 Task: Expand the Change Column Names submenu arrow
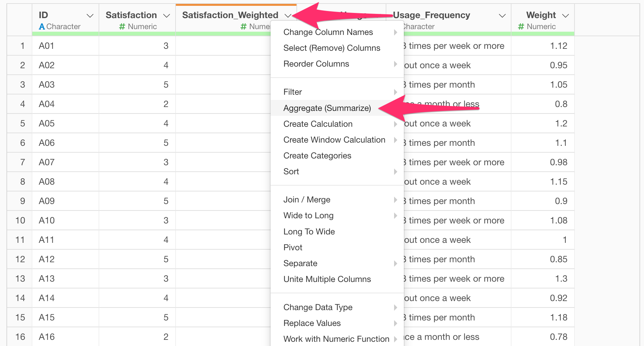[395, 32]
